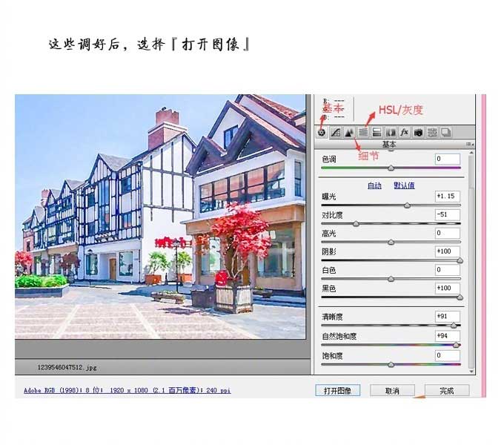Screen dimensions: 504x445
Task: Open the Basic panel flyout menu
Action: click(470, 145)
